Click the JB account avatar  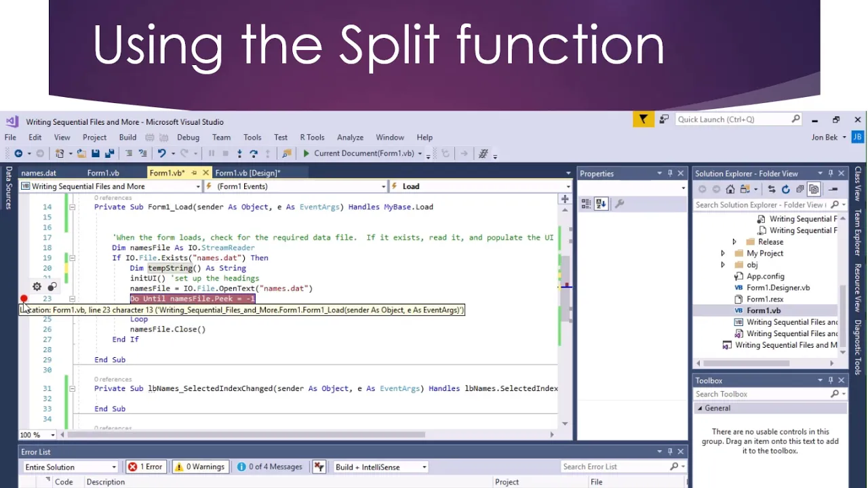[x=857, y=137]
